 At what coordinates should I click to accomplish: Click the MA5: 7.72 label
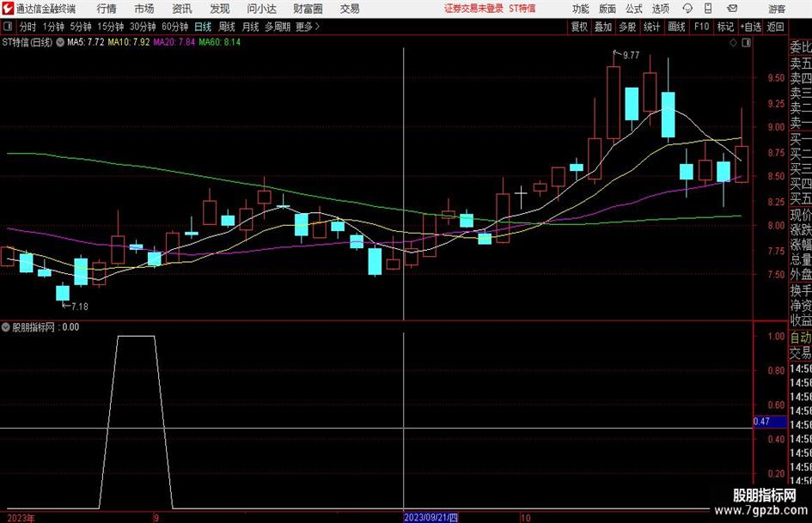click(x=85, y=42)
